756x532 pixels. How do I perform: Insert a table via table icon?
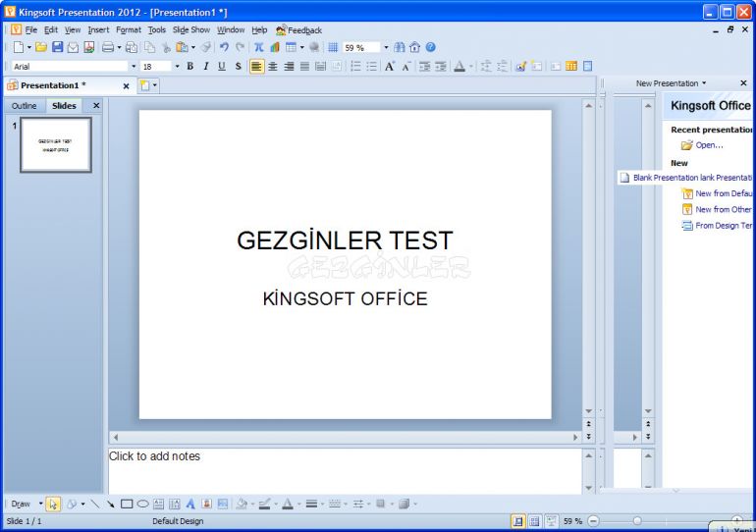291,47
